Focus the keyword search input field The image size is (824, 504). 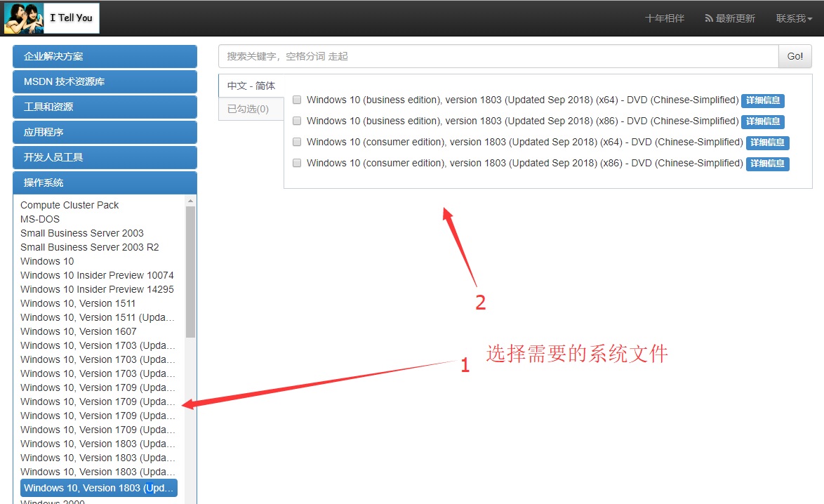(498, 56)
